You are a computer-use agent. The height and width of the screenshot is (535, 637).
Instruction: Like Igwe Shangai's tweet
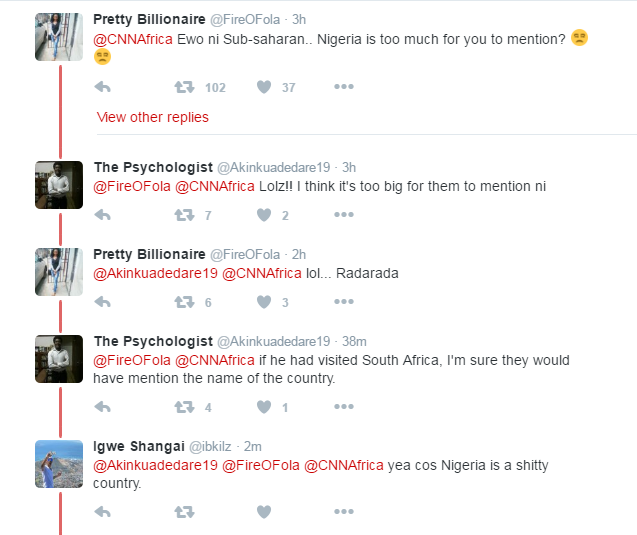(264, 512)
